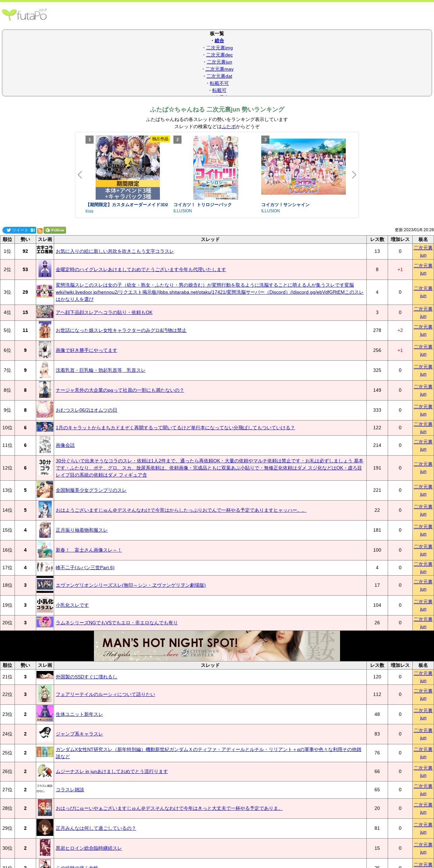The height and width of the screenshot is (868, 434).
Task: Open the コイカツ！トリロジーパック carousel image
Action: tap(216, 168)
